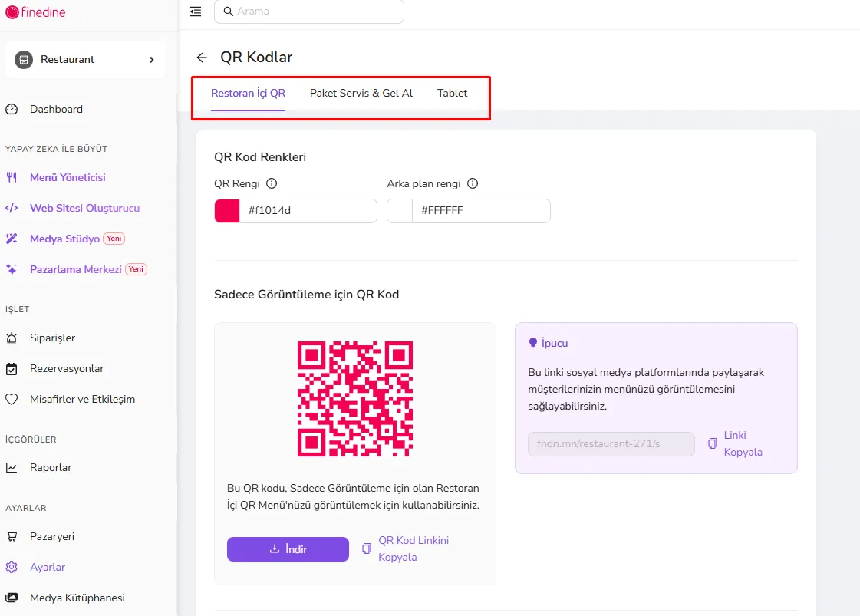860x616 pixels.
Task: Click the Siparişler bell icon
Action: click(12, 338)
